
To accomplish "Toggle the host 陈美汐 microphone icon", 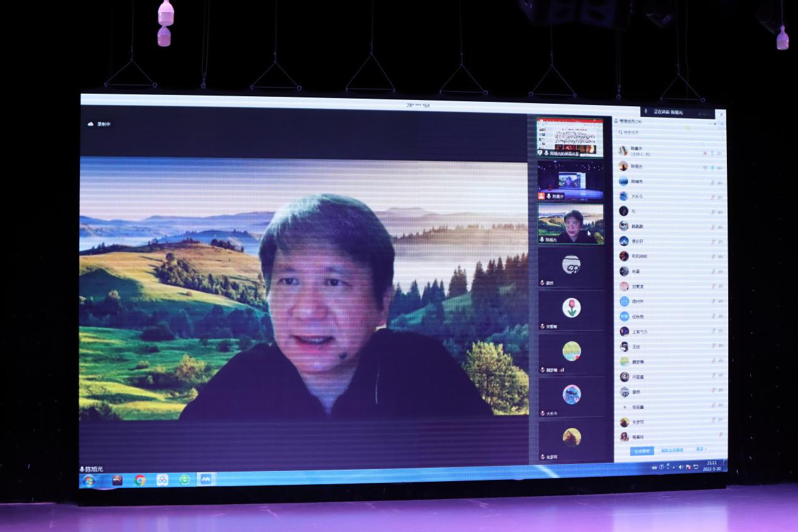I will [712, 153].
